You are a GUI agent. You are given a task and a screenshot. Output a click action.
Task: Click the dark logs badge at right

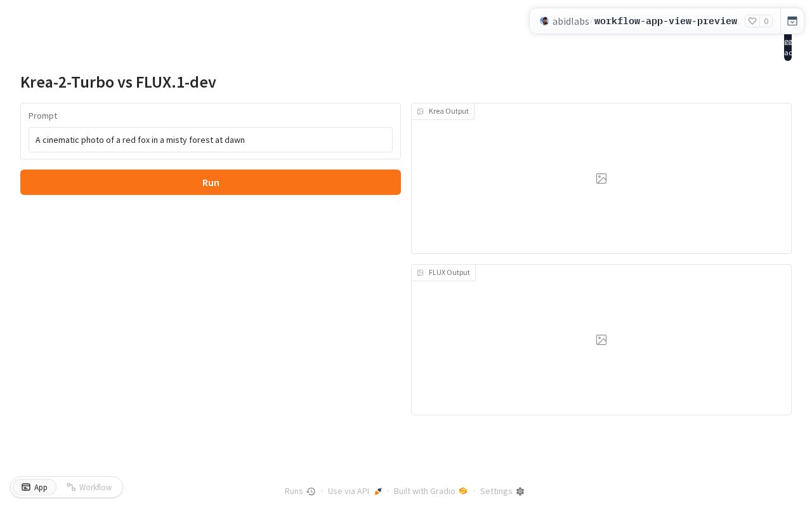(788, 47)
